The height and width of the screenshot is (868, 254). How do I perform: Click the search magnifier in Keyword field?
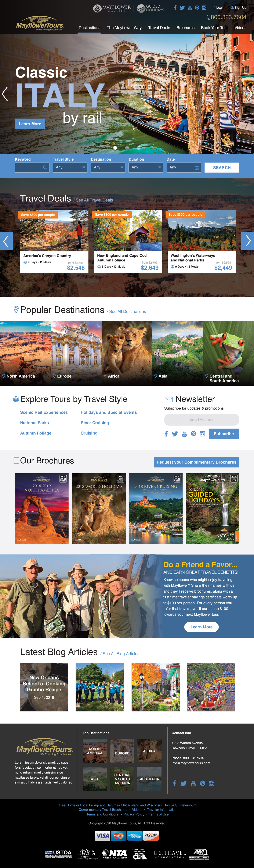click(x=45, y=167)
